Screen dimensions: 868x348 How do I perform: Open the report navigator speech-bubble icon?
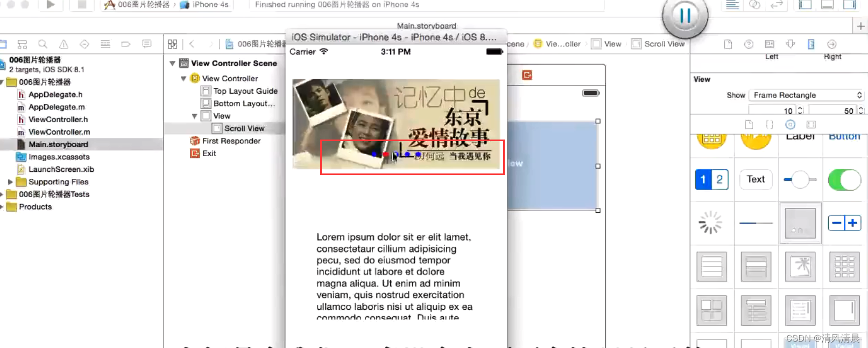click(147, 44)
